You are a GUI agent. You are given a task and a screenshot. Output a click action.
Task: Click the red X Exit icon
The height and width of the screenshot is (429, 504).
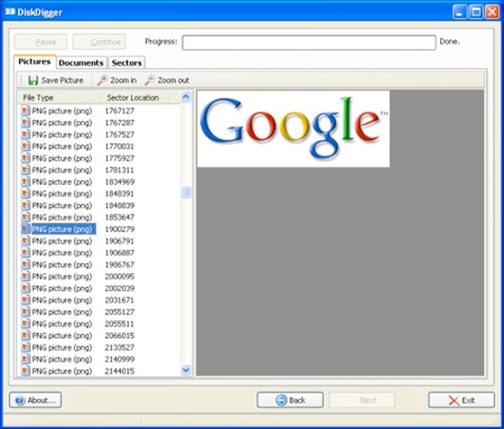point(454,401)
